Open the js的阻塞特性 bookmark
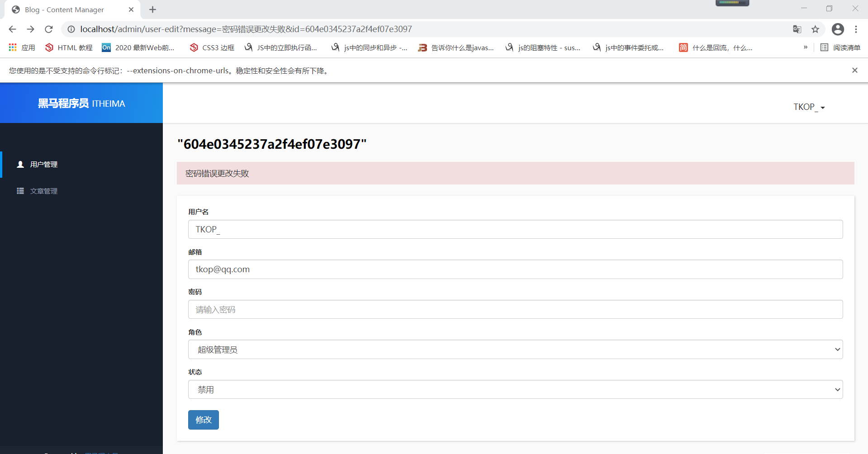Viewport: 868px width, 454px height. click(x=543, y=47)
